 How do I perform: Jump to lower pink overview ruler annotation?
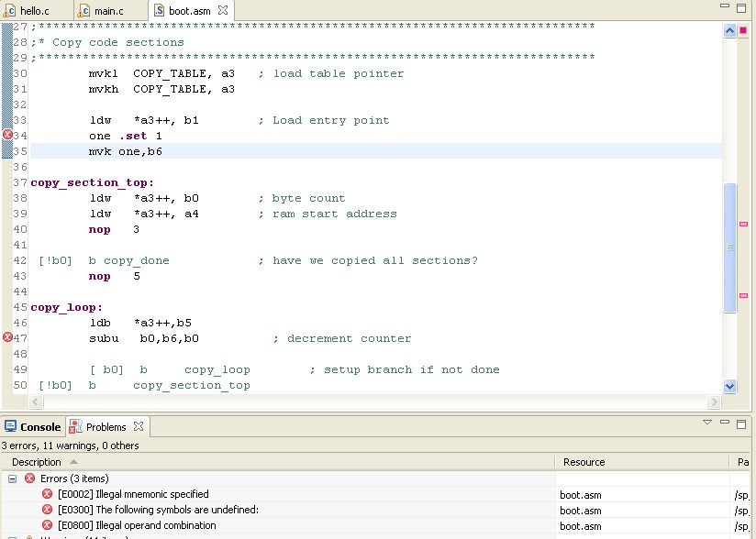743,295
